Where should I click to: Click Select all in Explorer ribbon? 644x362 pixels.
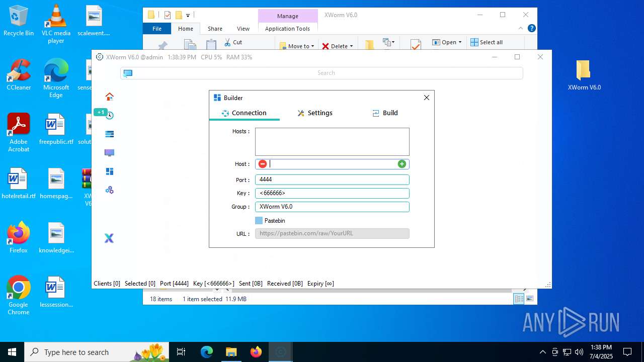[487, 42]
